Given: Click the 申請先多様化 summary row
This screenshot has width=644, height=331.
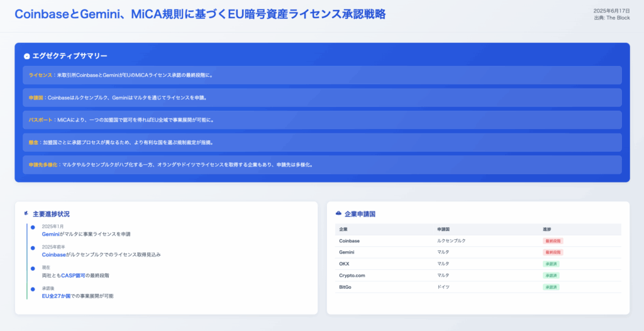Looking at the screenshot, I should pos(322,164).
